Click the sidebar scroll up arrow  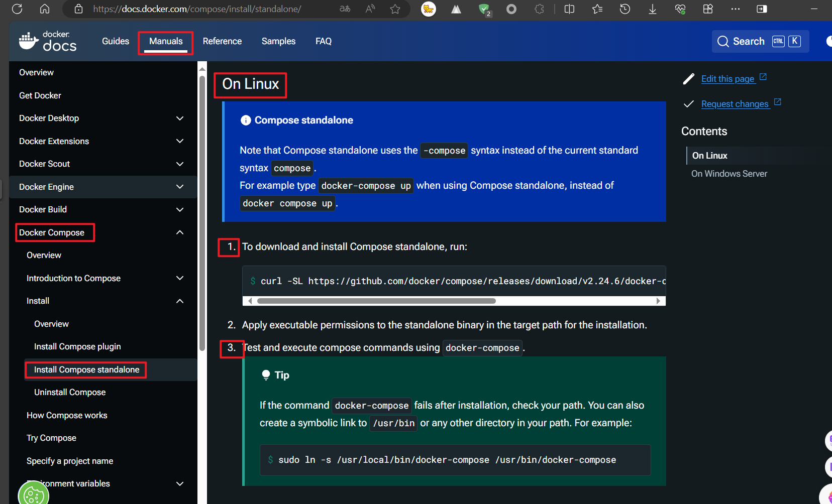[202, 69]
